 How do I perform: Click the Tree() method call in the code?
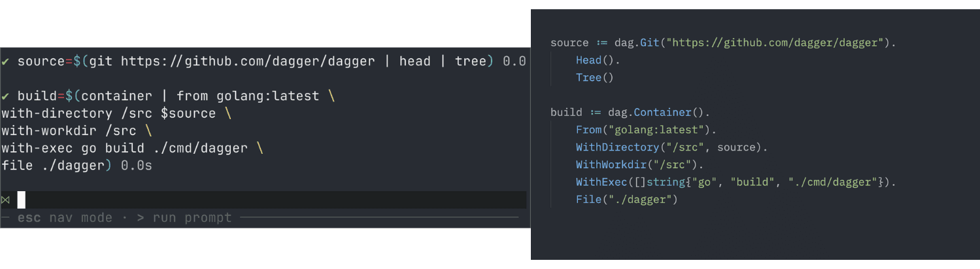point(595,78)
